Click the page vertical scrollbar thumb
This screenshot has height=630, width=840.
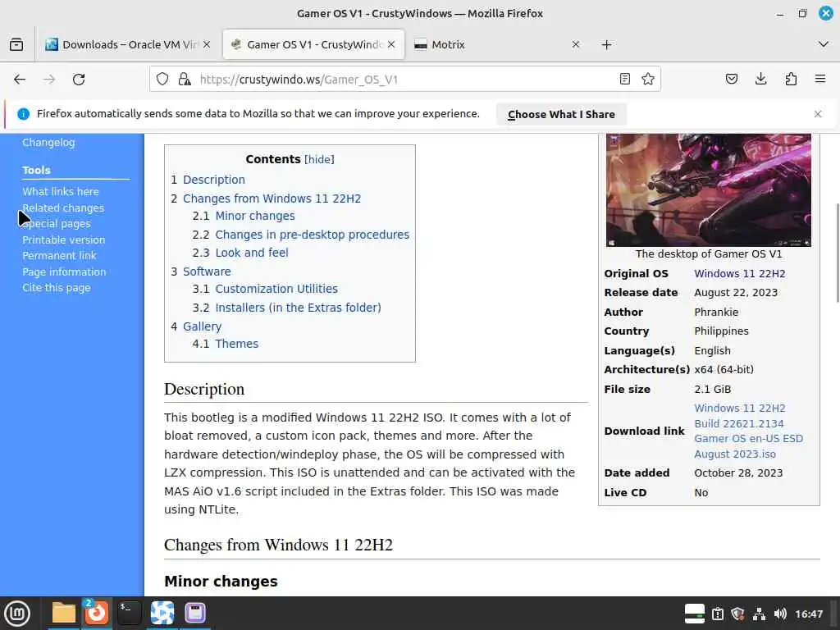tap(836, 253)
